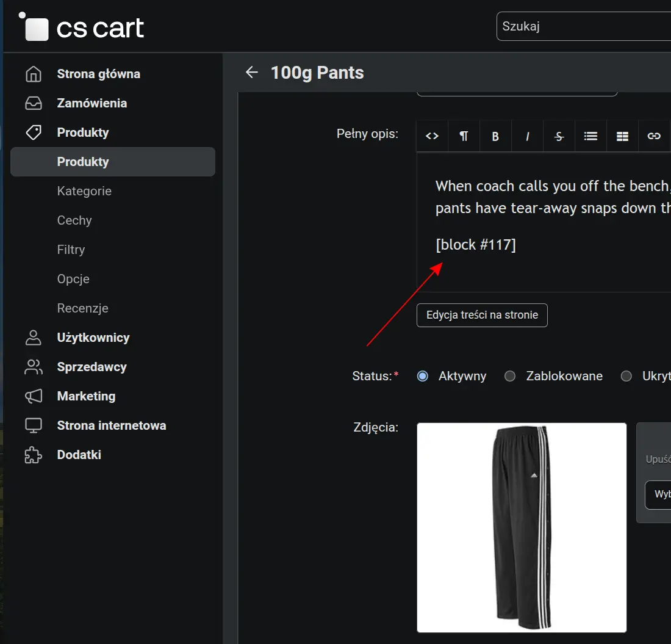This screenshot has width=671, height=644.
Task: Click the Szukaj search field
Action: click(x=583, y=26)
